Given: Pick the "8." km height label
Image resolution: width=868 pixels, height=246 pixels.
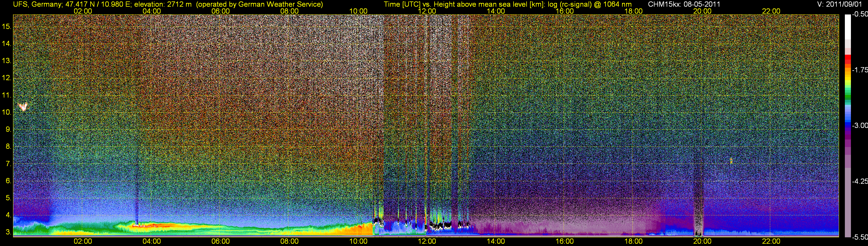Looking at the screenshot, I should tap(8, 147).
